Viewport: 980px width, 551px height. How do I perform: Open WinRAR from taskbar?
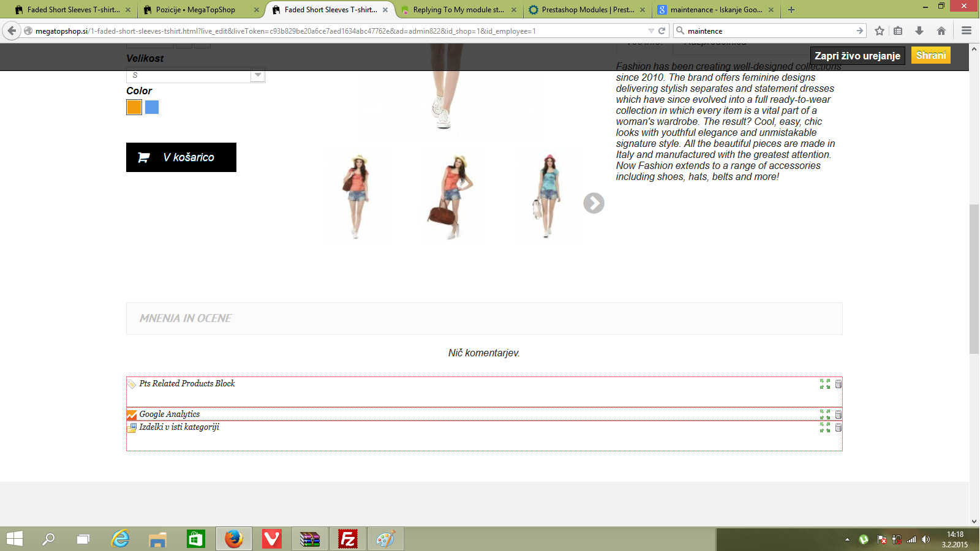pyautogui.click(x=310, y=539)
